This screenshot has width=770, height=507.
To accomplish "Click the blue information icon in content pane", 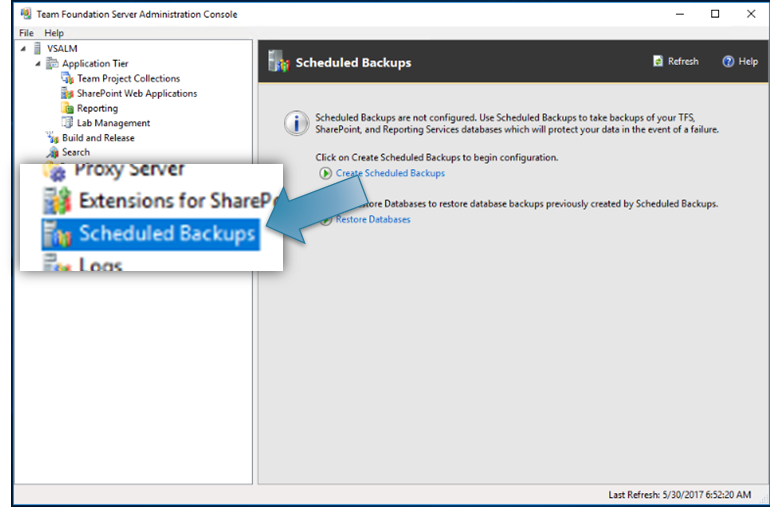I will point(296,123).
